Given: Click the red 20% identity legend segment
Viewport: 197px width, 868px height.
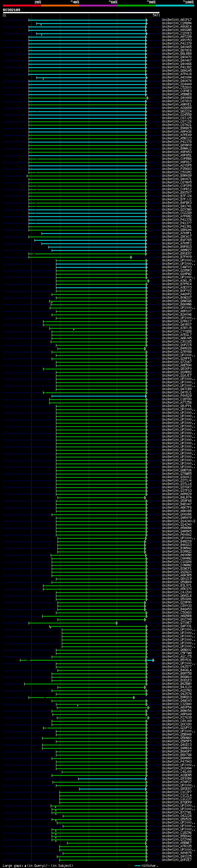Looking at the screenshot, I should pos(22,6).
